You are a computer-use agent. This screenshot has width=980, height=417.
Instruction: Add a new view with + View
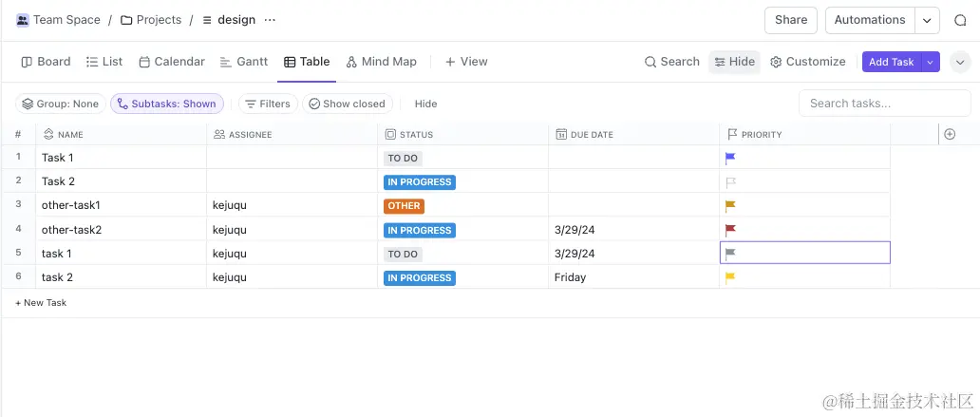[466, 62]
